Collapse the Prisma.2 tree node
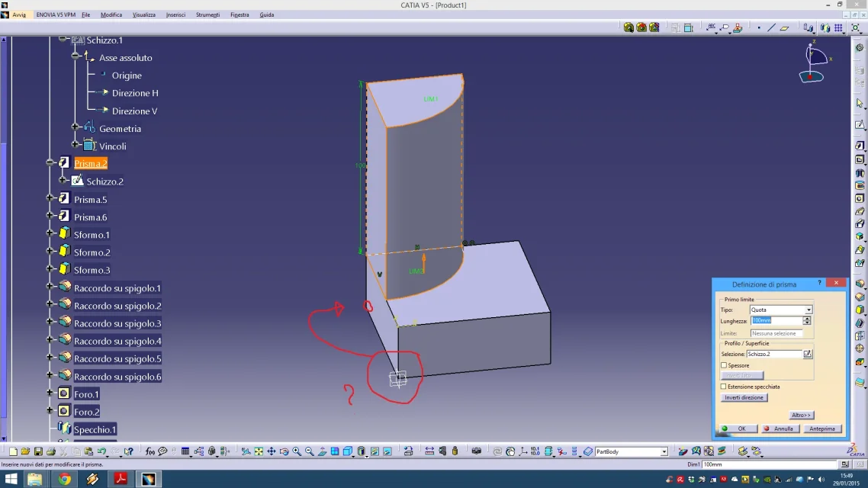 tap(50, 162)
